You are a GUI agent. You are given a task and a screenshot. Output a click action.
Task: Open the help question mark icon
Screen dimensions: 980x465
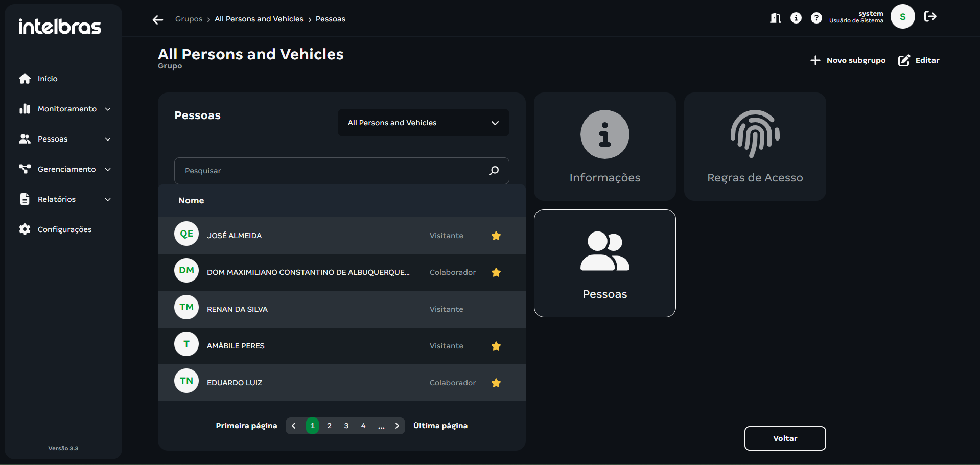[816, 18]
